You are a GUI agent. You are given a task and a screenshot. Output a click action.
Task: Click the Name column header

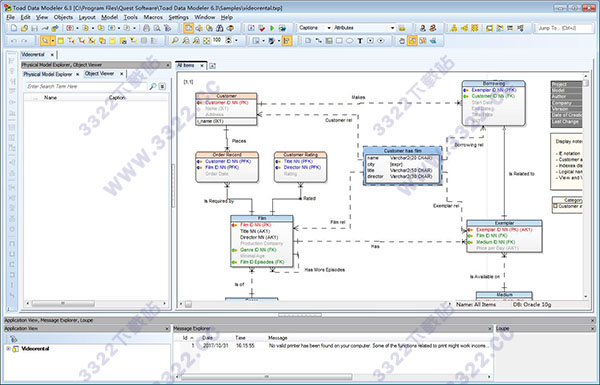tap(50, 98)
